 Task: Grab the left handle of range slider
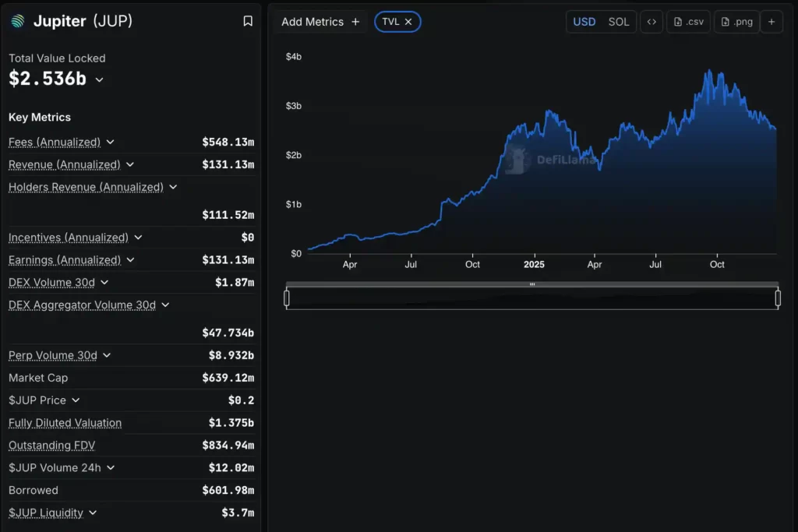coord(287,298)
